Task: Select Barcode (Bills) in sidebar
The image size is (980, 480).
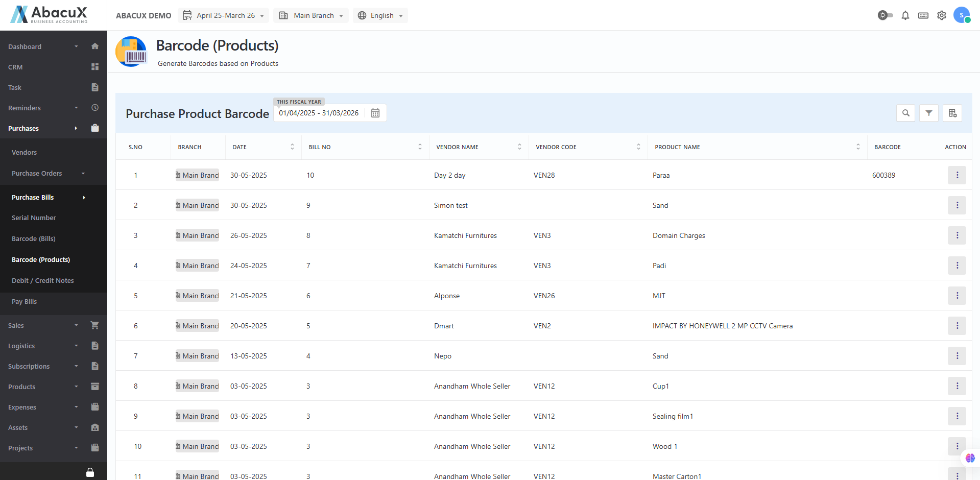Action: coord(34,238)
